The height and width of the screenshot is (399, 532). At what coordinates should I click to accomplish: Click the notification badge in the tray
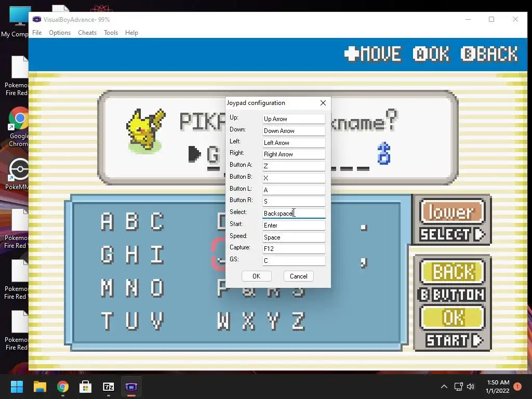pos(517,387)
